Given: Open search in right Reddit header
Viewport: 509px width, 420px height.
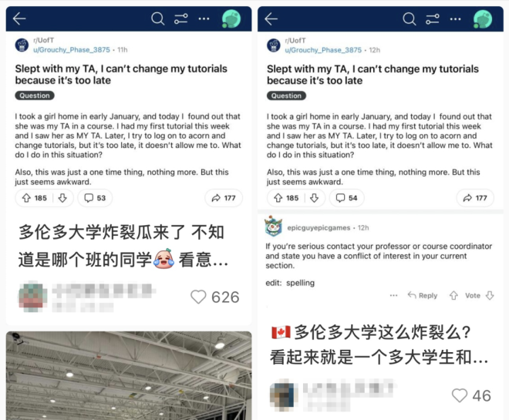Looking at the screenshot, I should 410,18.
